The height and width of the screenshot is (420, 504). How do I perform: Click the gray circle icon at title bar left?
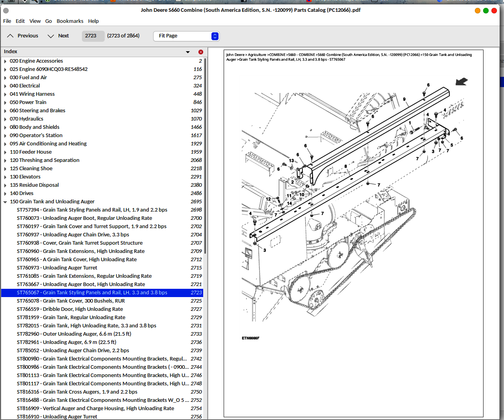click(x=6, y=11)
